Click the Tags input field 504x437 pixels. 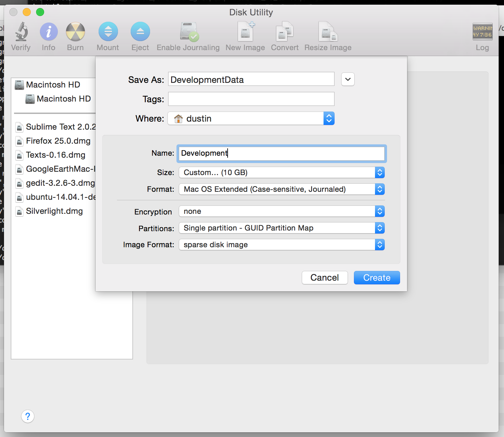[251, 99]
